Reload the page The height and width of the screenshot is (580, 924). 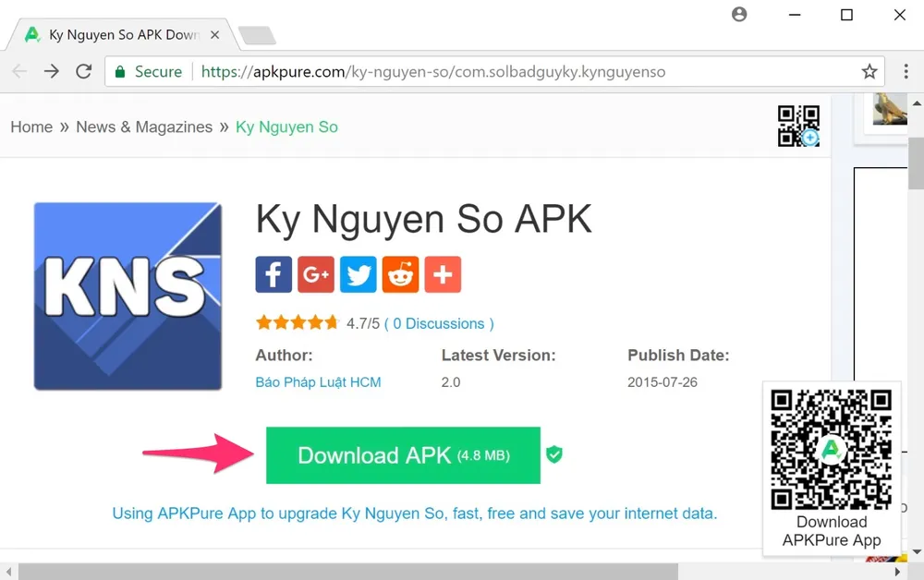pos(84,71)
